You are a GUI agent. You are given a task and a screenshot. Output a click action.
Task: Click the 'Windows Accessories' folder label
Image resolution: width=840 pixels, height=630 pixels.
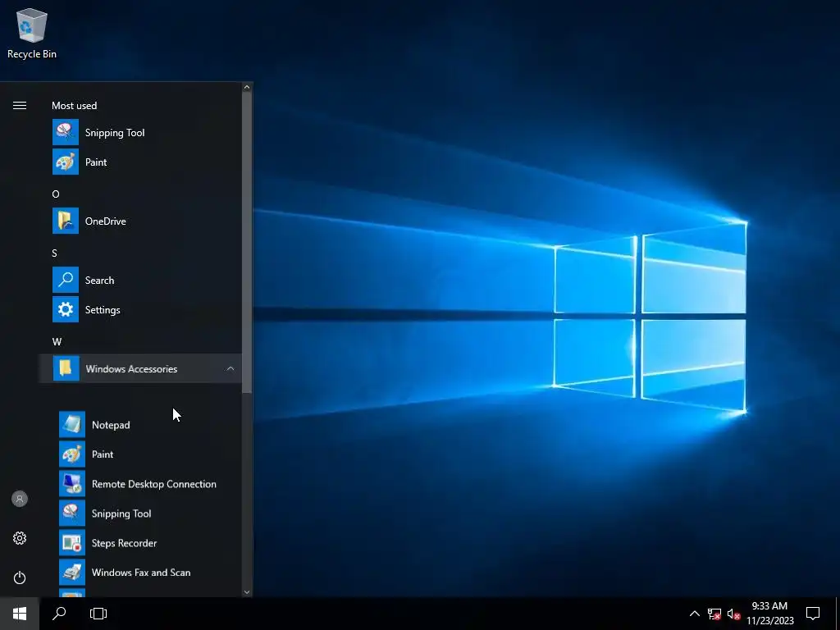click(131, 368)
